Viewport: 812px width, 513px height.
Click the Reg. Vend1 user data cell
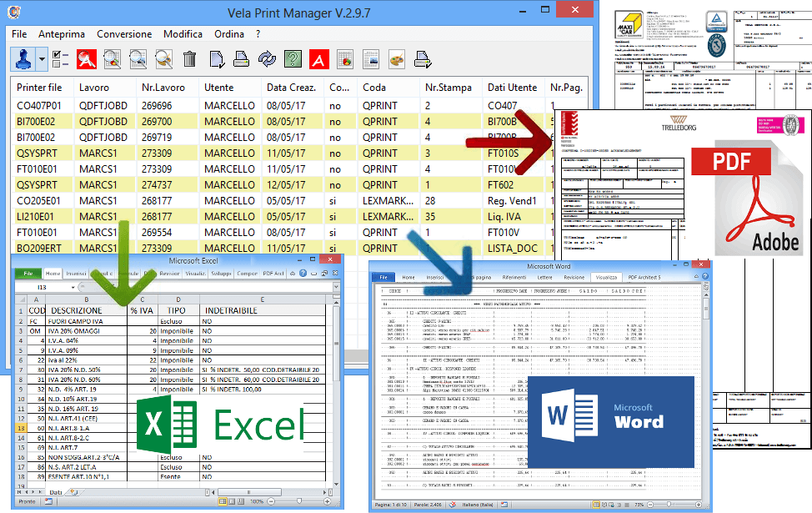[512, 200]
